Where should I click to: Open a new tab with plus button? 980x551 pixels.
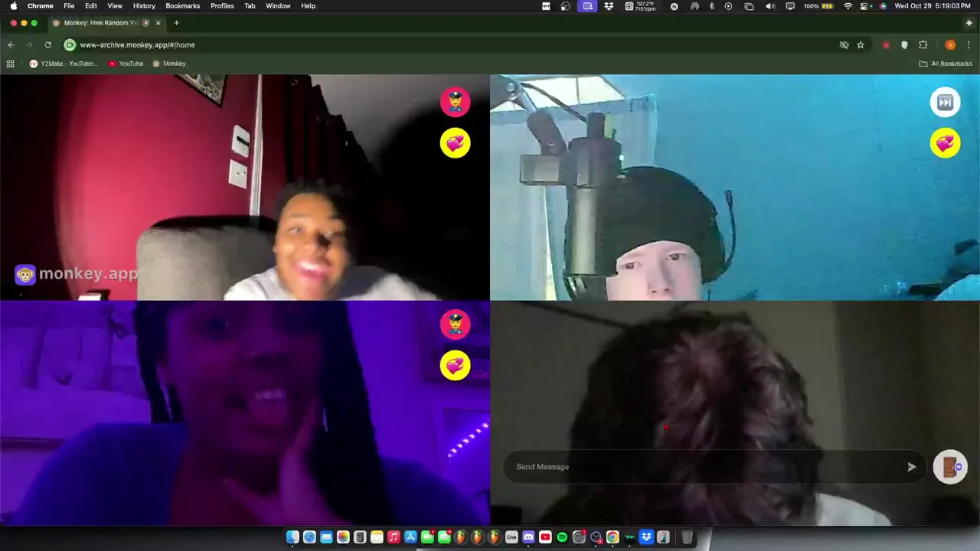(x=176, y=23)
